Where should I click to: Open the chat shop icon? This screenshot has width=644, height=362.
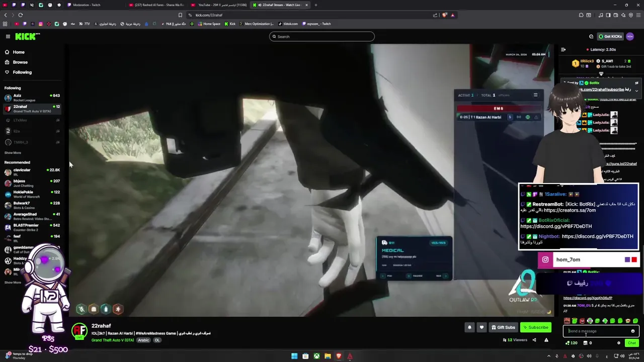tap(585, 343)
